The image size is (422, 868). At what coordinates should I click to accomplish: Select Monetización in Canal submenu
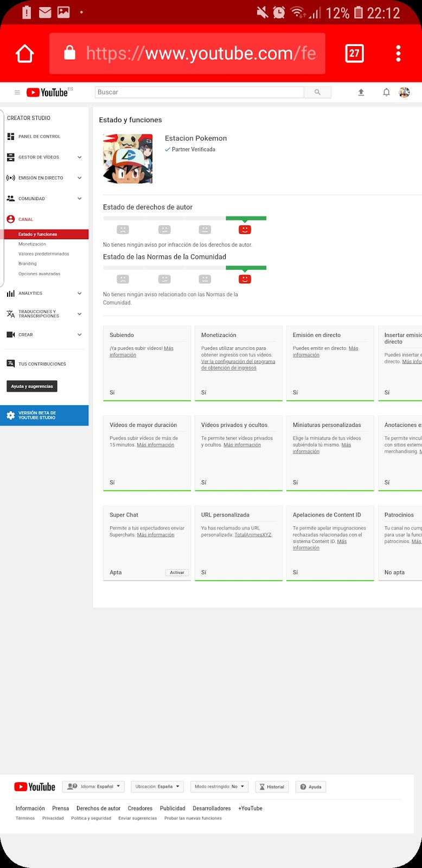tap(33, 244)
